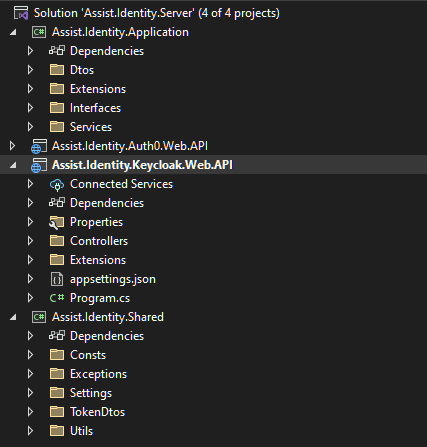Click the Dependencies icon under Assist.Identity.Shared
The height and width of the screenshot is (447, 427).
pyautogui.click(x=57, y=335)
